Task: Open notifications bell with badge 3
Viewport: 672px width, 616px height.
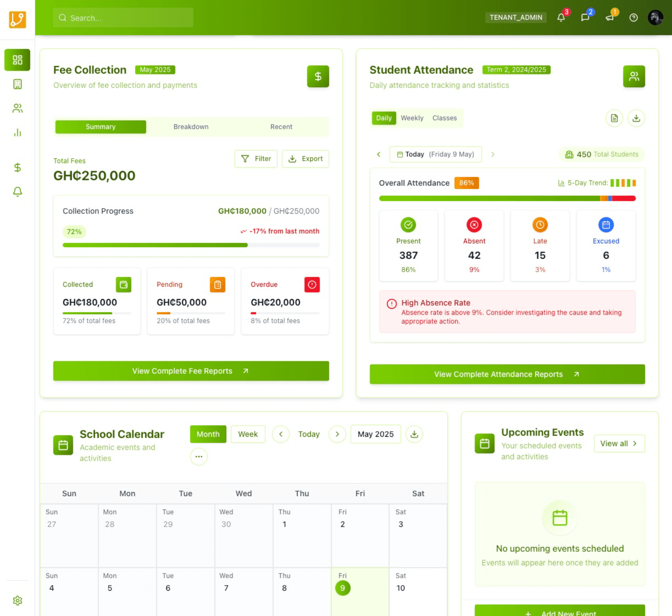Action: point(561,18)
